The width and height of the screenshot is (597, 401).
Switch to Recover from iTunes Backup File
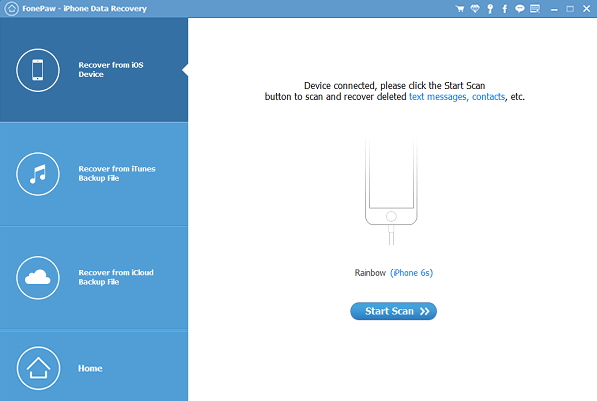click(94, 174)
